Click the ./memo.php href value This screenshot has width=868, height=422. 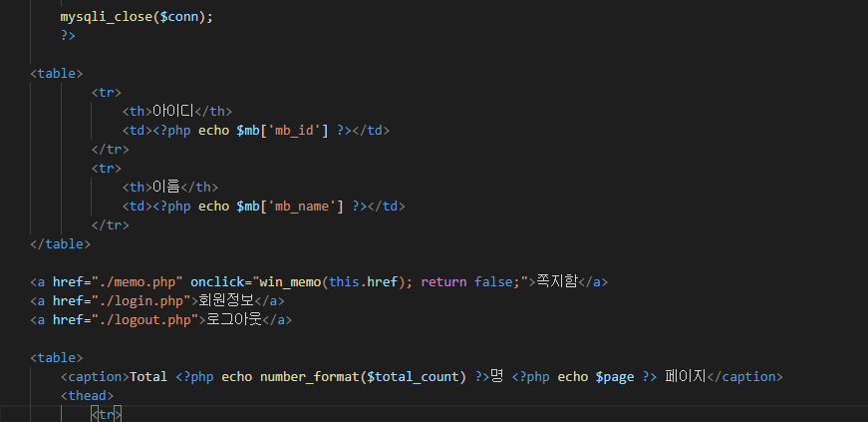click(x=137, y=281)
